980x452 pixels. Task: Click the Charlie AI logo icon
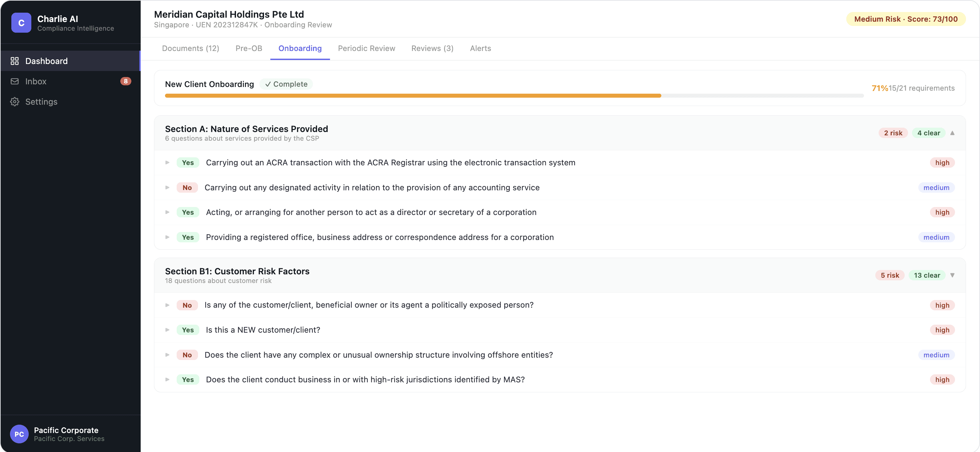pyautogui.click(x=21, y=23)
